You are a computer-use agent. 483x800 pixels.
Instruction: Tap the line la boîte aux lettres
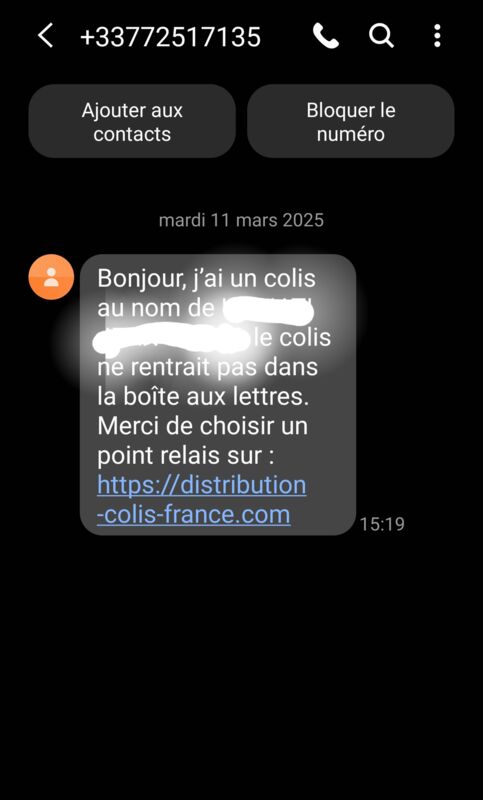pyautogui.click(x=203, y=396)
